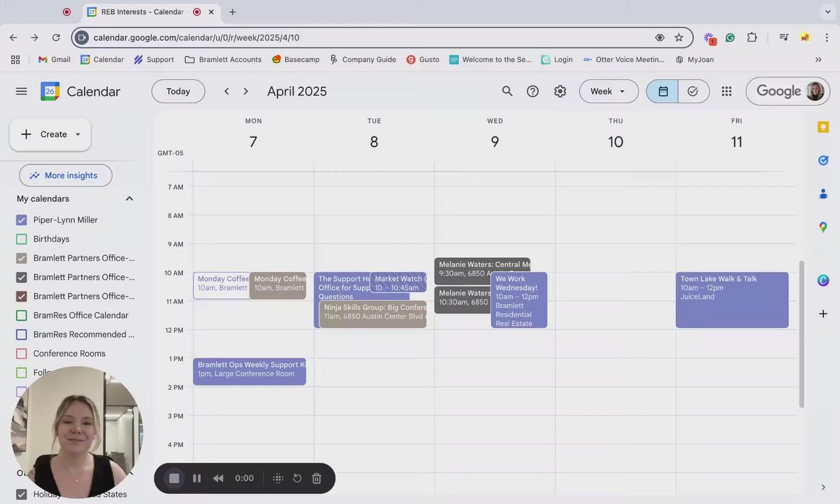Screen dimensions: 840x504
Task: Click More insights button
Action: pyautogui.click(x=66, y=175)
